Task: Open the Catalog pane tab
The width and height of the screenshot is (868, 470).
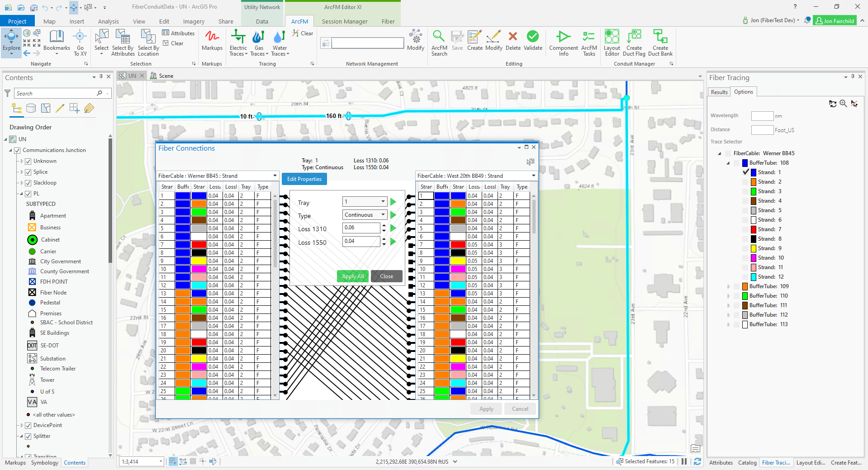Action: click(x=747, y=462)
